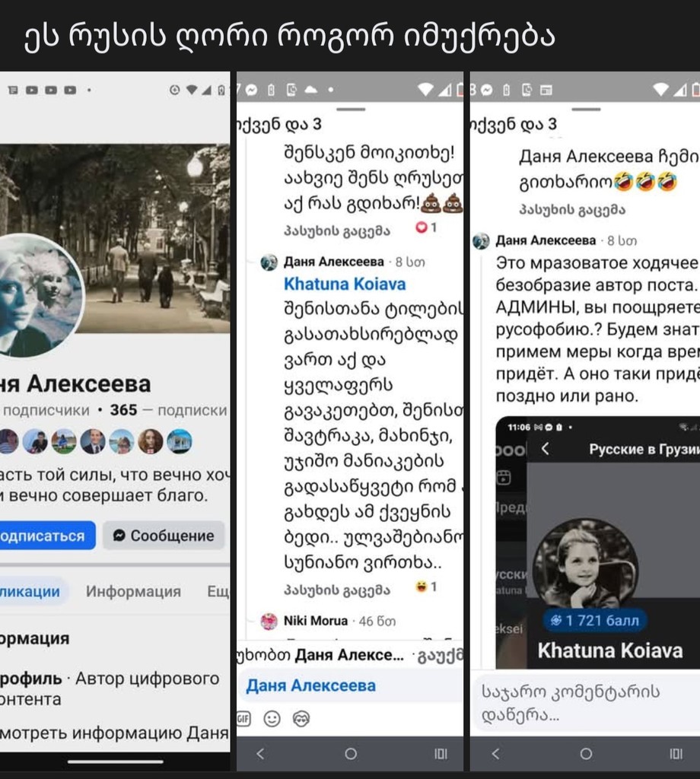Tap heart reaction count on first comment
Viewport: 700px width, 779px height.
point(426,227)
